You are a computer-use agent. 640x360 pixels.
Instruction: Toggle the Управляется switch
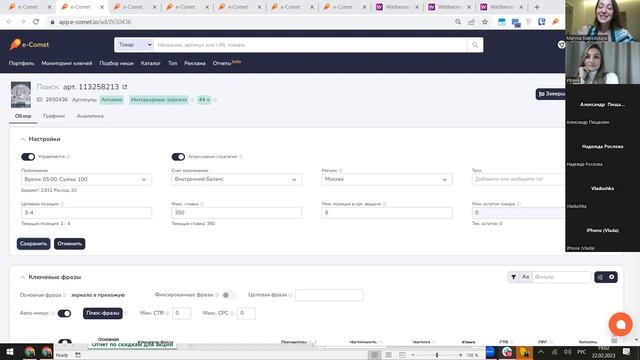[28, 157]
